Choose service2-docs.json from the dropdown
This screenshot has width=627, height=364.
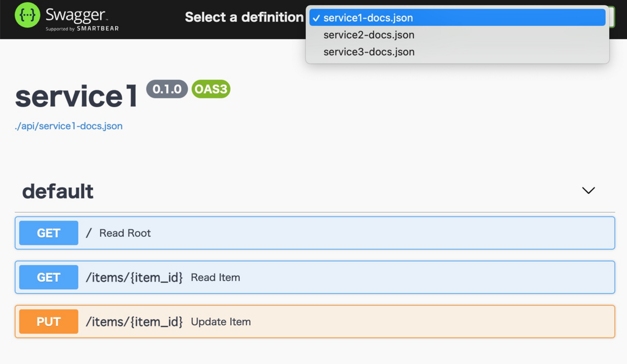tap(368, 35)
